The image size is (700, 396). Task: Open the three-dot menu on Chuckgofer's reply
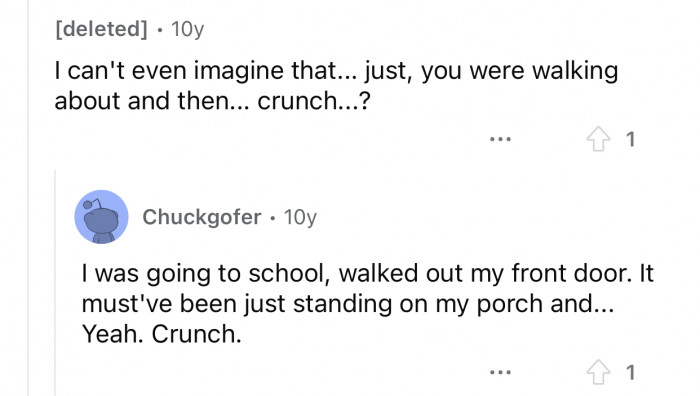click(500, 372)
